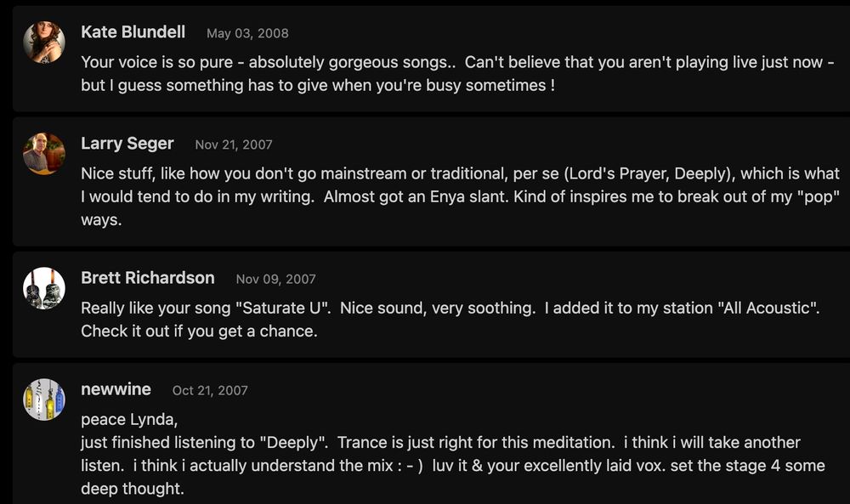The width and height of the screenshot is (850, 504).
Task: Click the Nov 21, 2007 date
Action: click(234, 144)
